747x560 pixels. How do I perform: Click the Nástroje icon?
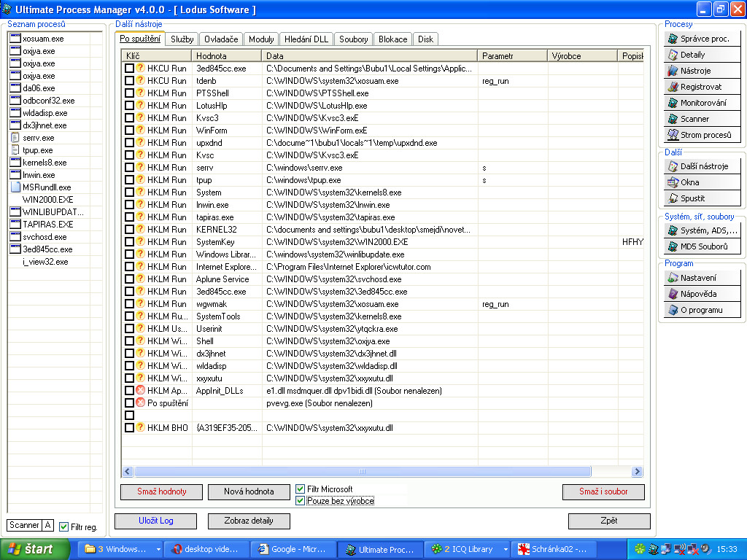[x=672, y=71]
